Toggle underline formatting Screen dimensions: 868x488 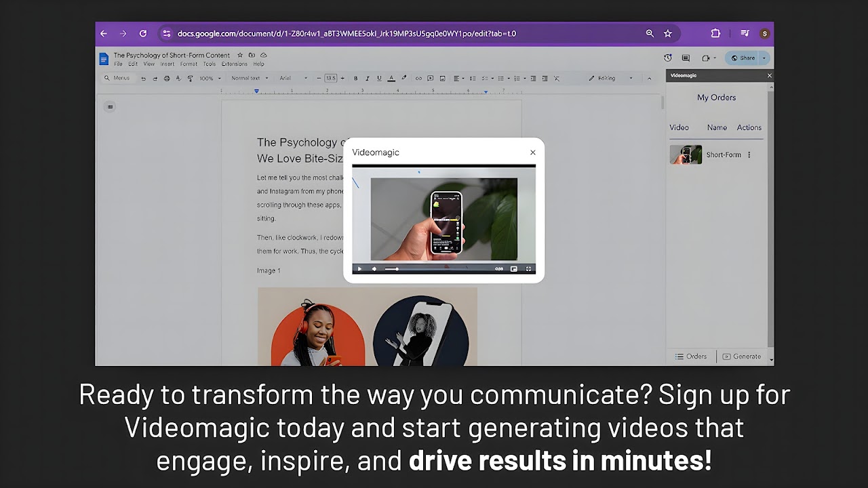click(379, 79)
